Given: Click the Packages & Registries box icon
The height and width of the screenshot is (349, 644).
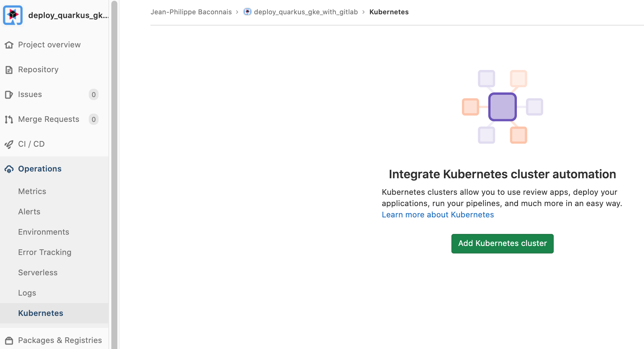Looking at the screenshot, I should pos(9,341).
